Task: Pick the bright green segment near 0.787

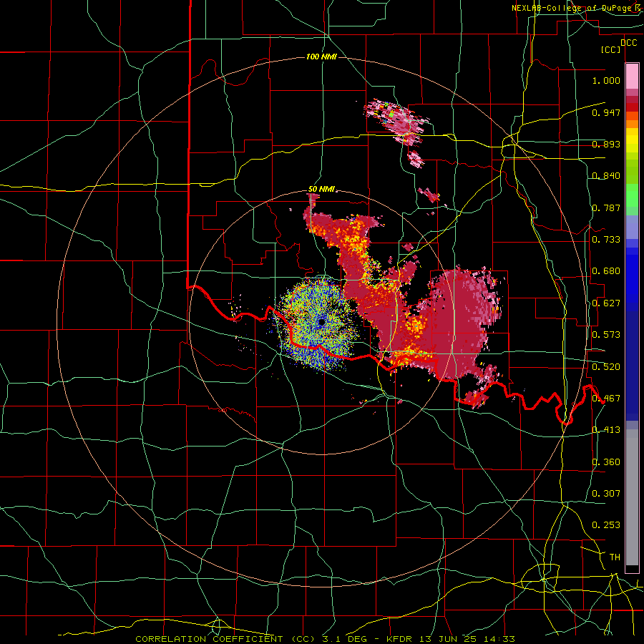Action: [632, 195]
